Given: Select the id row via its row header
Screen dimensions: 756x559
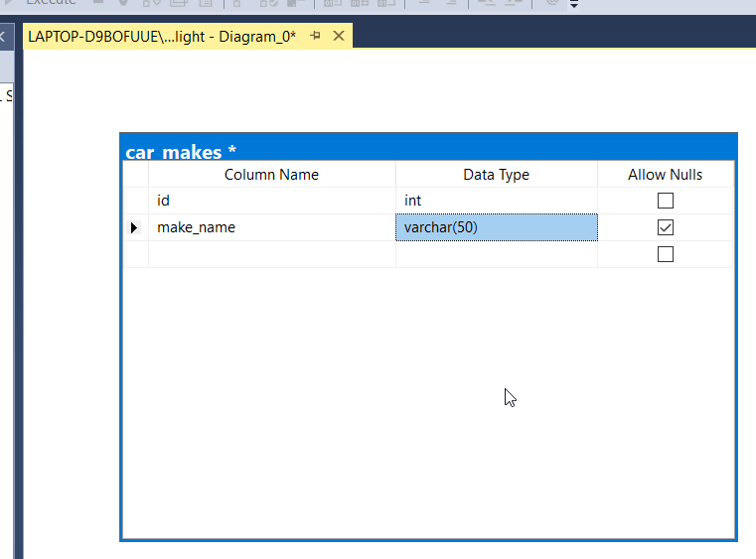Looking at the screenshot, I should (x=135, y=201).
